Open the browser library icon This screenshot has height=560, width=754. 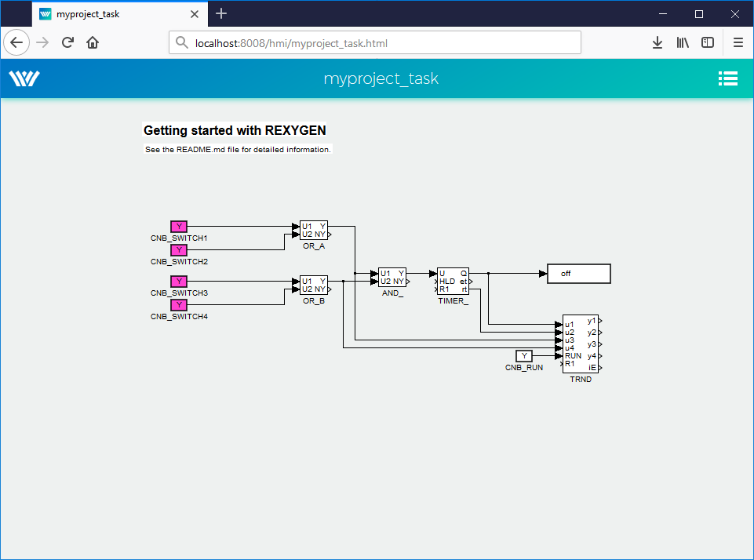coord(683,42)
